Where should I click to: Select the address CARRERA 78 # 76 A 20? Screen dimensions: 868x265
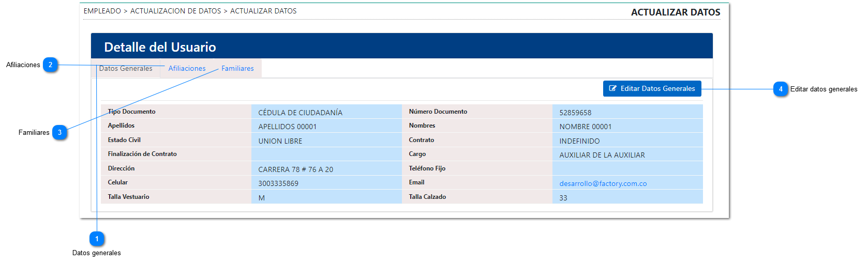(295, 169)
